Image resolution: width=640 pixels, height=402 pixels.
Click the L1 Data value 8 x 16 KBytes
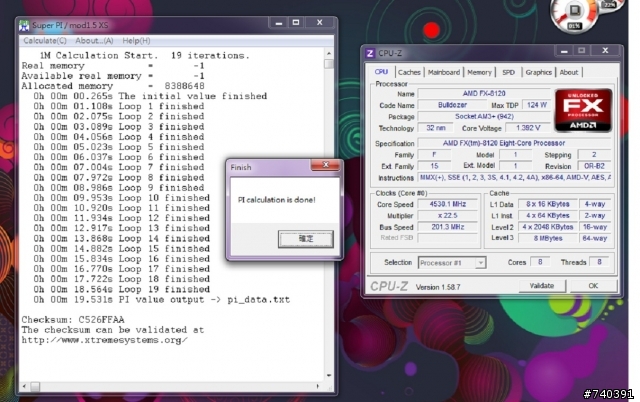pos(547,204)
